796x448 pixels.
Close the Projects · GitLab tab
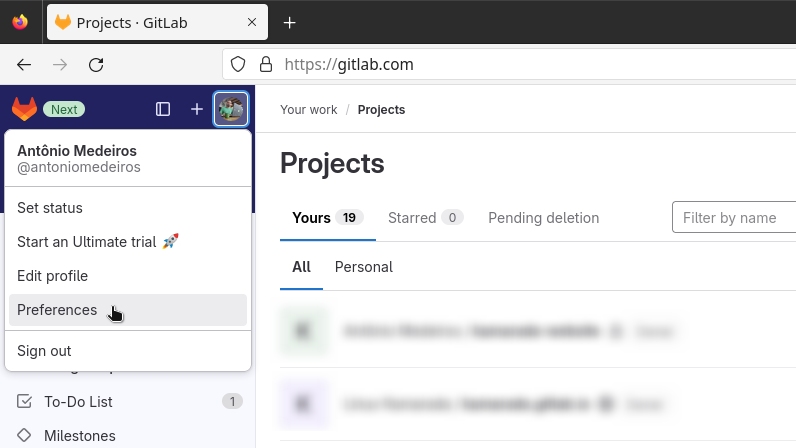click(x=252, y=22)
